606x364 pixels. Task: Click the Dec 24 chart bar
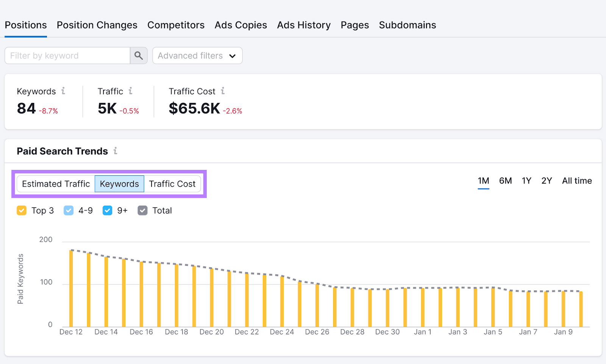[x=282, y=302]
